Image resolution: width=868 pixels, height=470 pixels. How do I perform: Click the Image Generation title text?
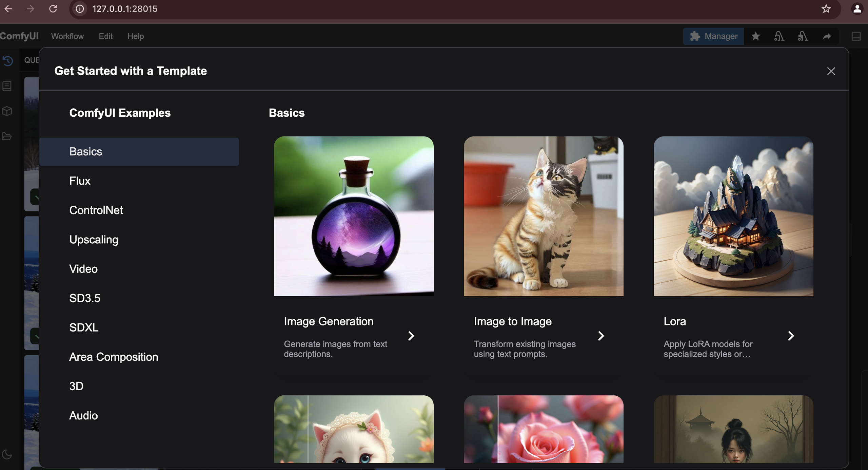point(329,321)
